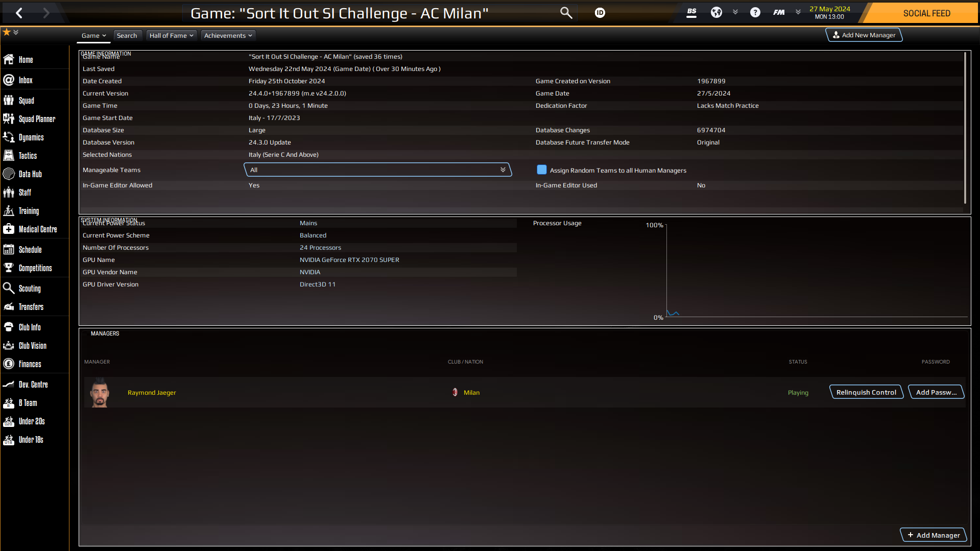Open the Search tab
The image size is (980, 551).
click(x=127, y=36)
